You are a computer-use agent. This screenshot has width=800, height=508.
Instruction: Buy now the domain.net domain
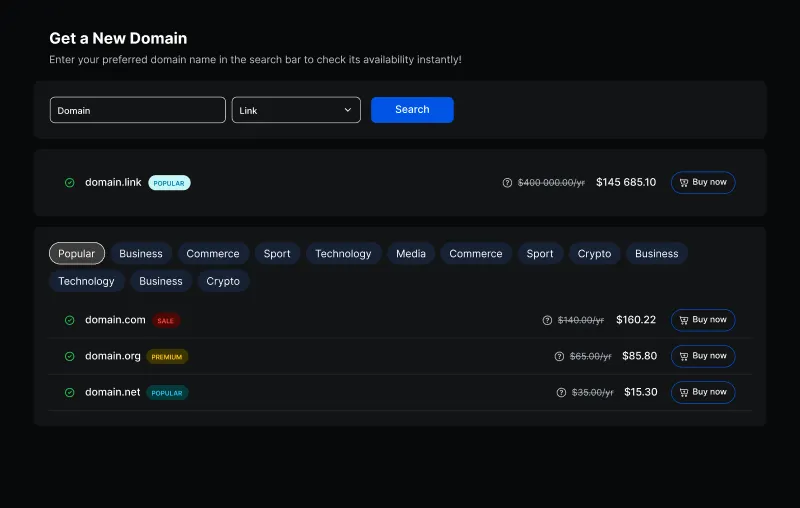point(703,392)
